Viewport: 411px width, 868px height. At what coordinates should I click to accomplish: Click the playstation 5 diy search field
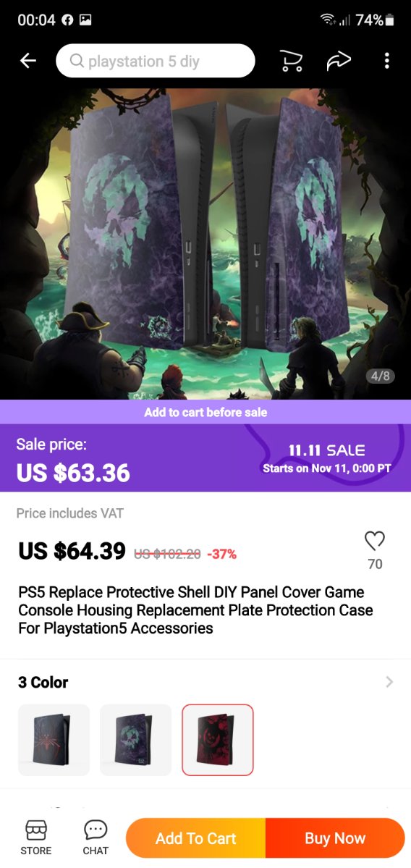pos(156,61)
